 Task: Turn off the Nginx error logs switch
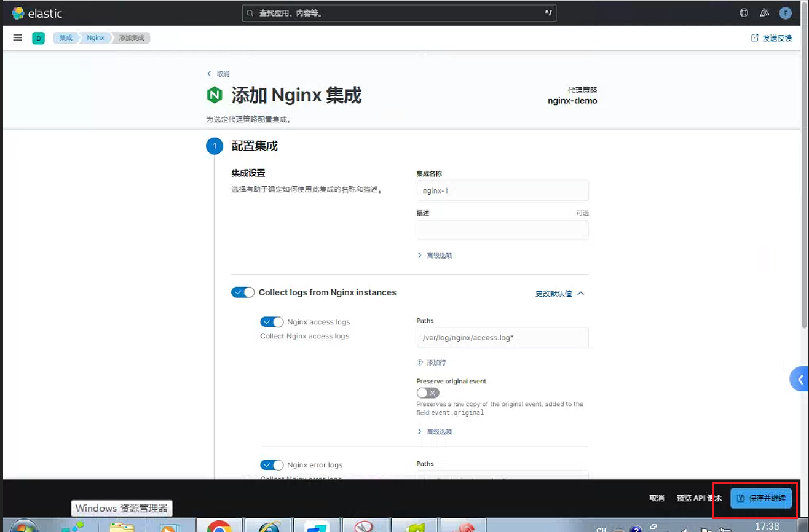click(x=272, y=465)
